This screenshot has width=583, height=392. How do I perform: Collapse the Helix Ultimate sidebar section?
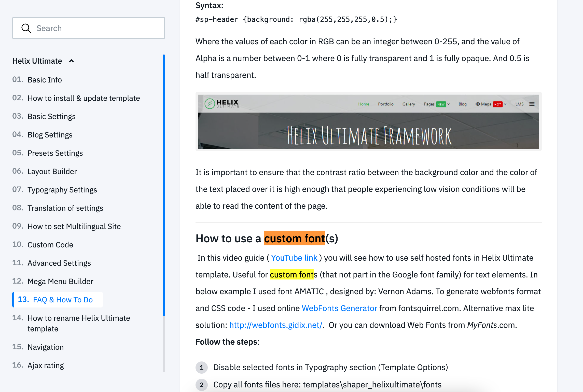click(72, 61)
